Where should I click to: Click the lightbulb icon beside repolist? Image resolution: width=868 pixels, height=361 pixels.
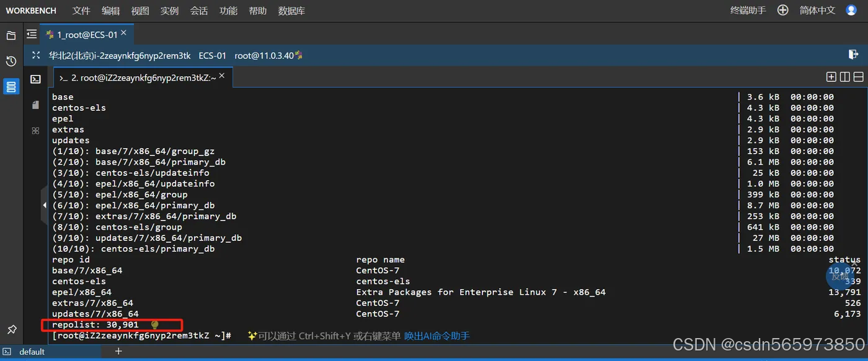coord(155,324)
